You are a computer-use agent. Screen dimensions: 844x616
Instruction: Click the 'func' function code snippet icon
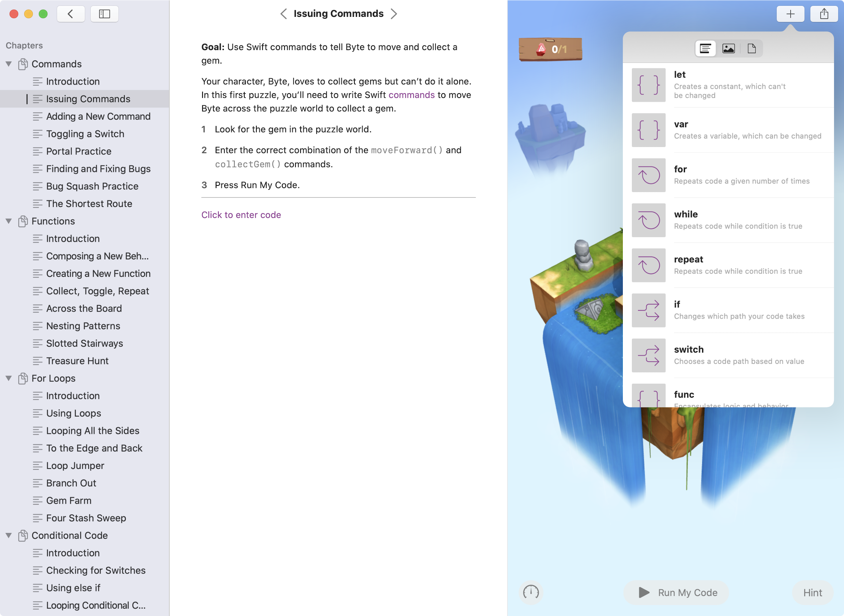[648, 398]
